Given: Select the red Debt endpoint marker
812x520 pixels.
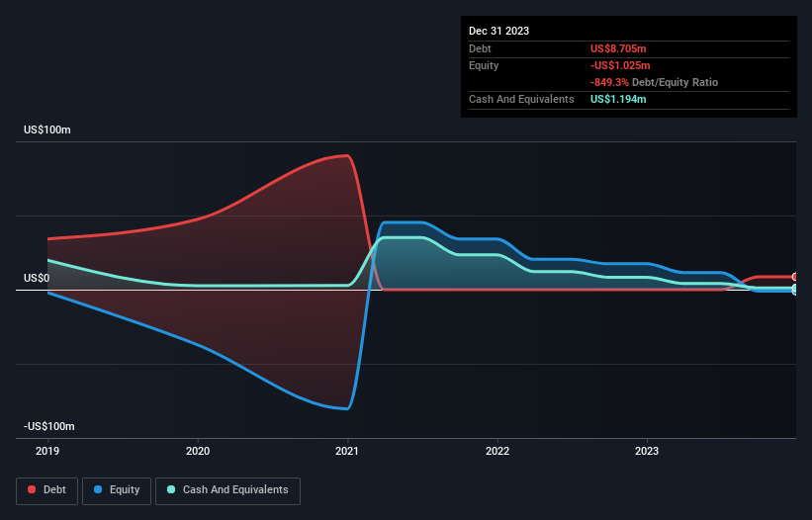Looking at the screenshot, I should [795, 277].
